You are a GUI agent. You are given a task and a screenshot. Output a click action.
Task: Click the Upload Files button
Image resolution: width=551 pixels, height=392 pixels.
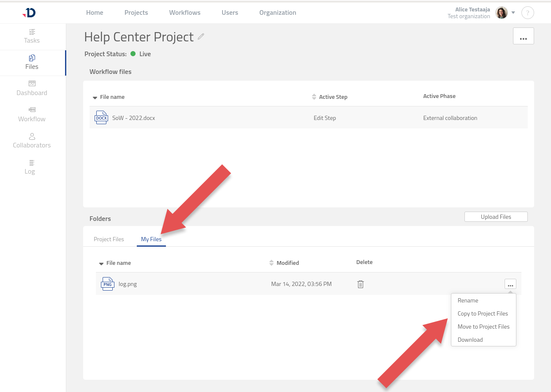pos(496,217)
